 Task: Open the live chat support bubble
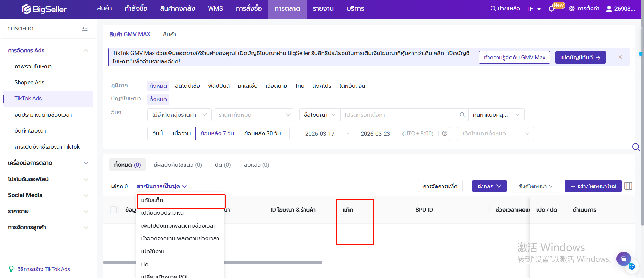(x=623, y=259)
